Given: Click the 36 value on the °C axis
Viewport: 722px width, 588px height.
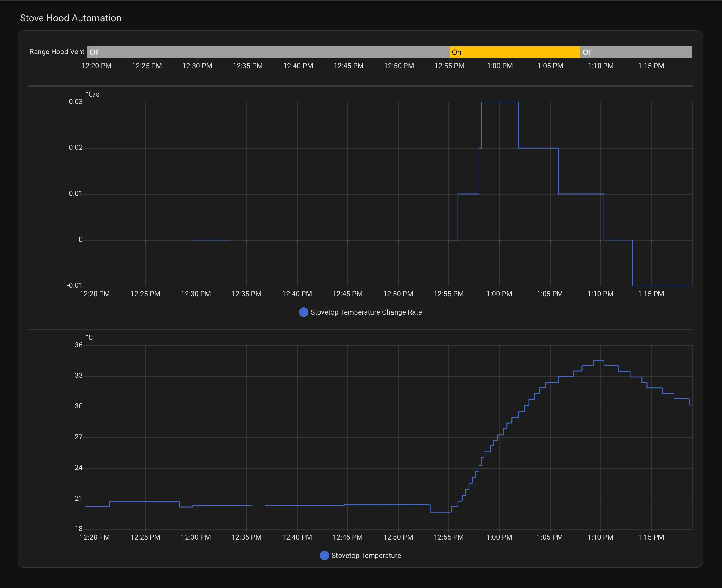Looking at the screenshot, I should 79,345.
